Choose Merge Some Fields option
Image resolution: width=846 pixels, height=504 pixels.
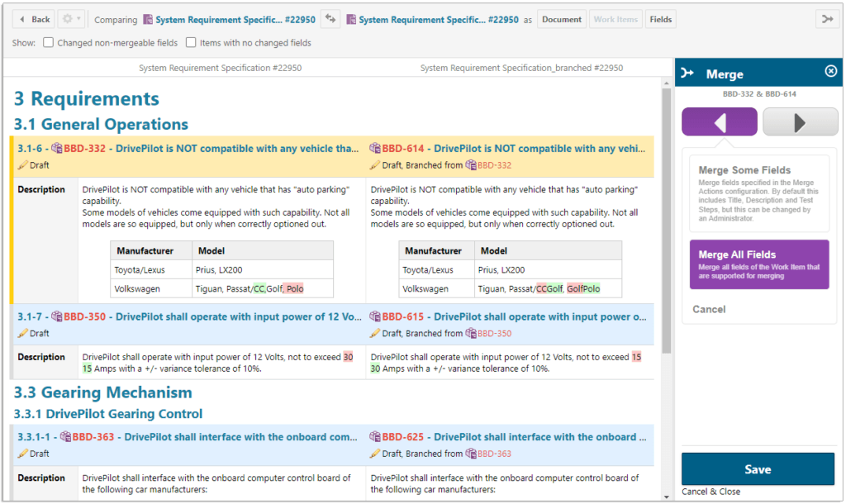[x=759, y=193]
